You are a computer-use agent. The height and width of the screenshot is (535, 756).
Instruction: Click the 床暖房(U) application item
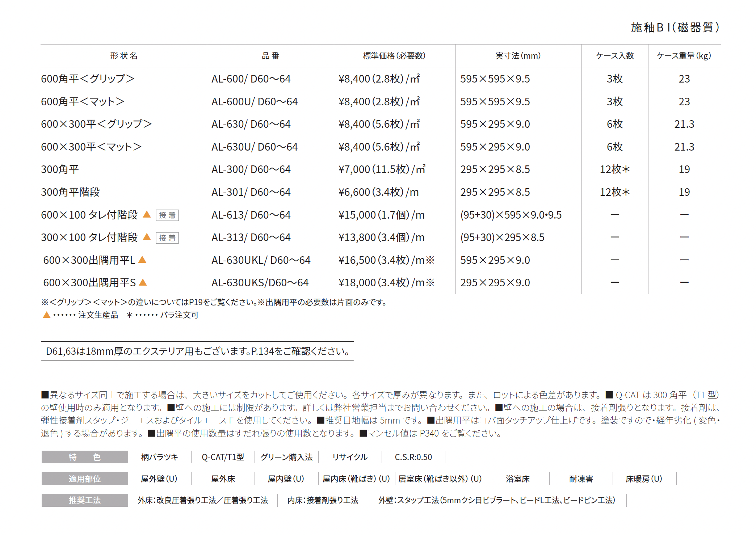pyautogui.click(x=644, y=479)
